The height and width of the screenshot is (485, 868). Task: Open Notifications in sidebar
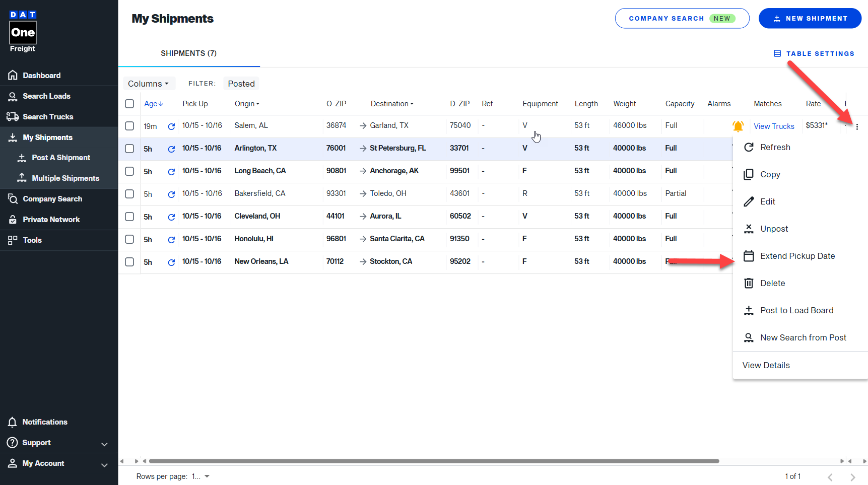pyautogui.click(x=44, y=422)
